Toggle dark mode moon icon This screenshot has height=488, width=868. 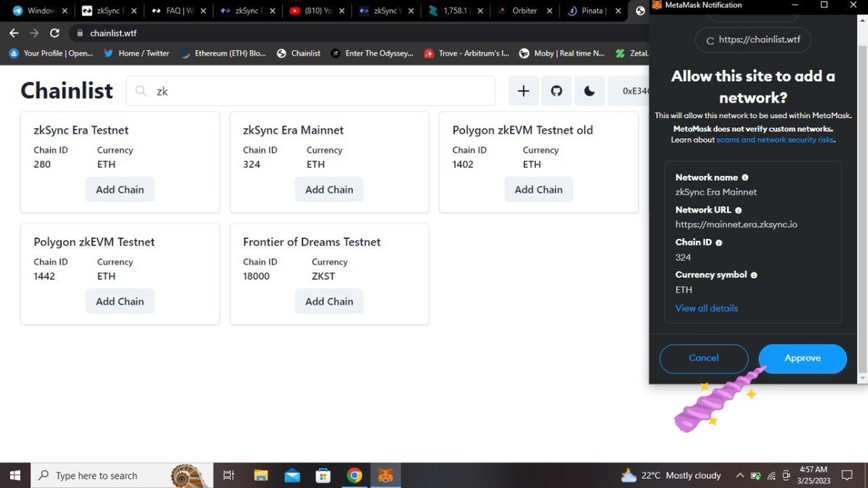pyautogui.click(x=590, y=91)
